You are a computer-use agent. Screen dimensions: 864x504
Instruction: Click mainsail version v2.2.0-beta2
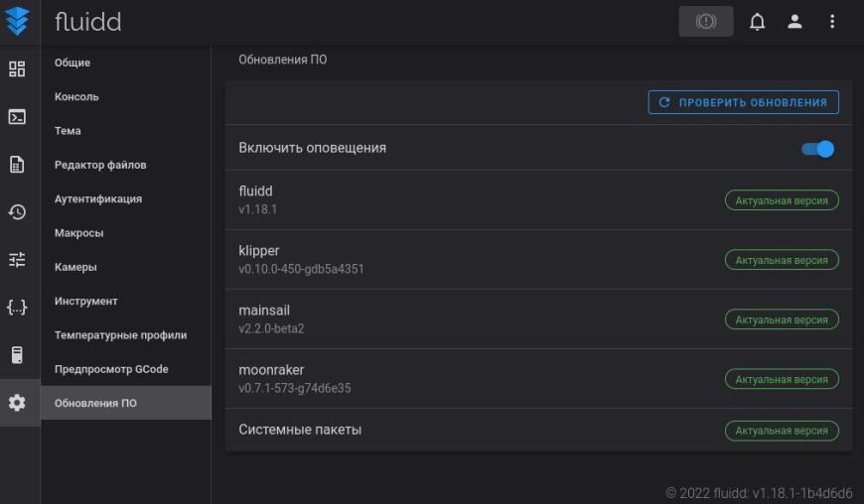click(x=271, y=328)
